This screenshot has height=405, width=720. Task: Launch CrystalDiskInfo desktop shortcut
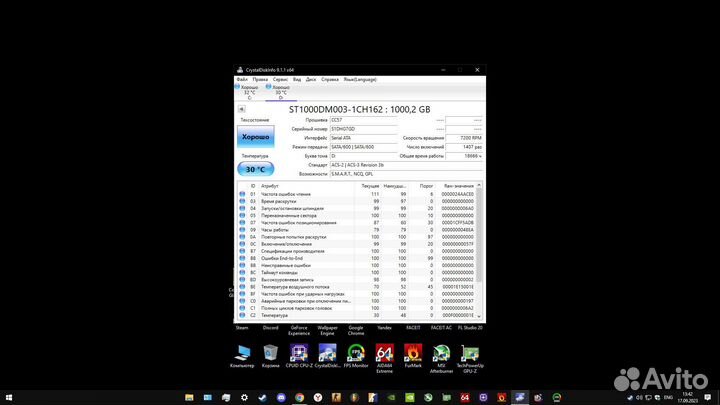pyautogui.click(x=327, y=356)
